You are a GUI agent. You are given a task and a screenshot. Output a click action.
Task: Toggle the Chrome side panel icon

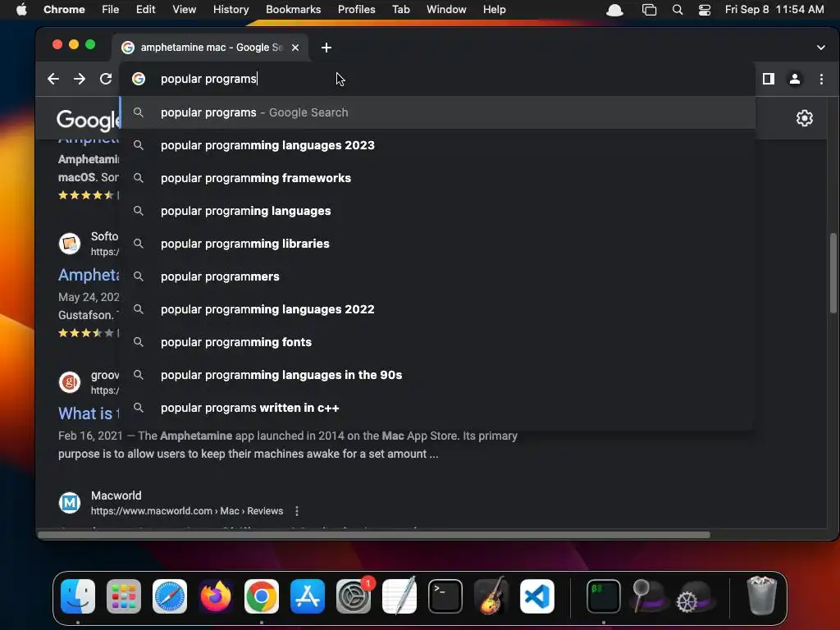768,79
